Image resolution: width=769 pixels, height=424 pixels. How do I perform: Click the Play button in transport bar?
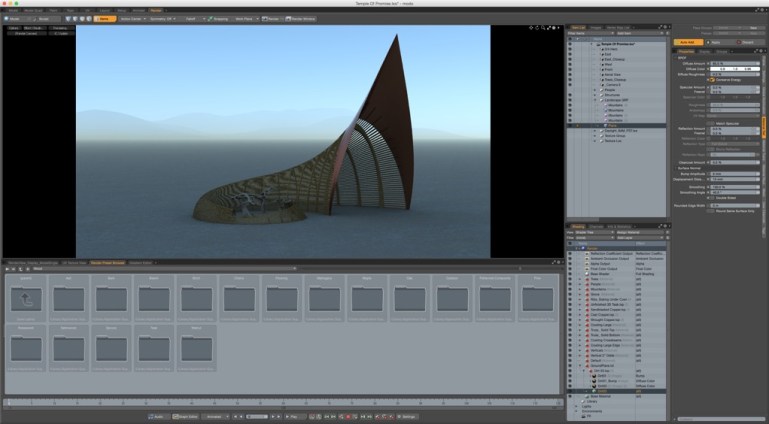click(x=294, y=417)
